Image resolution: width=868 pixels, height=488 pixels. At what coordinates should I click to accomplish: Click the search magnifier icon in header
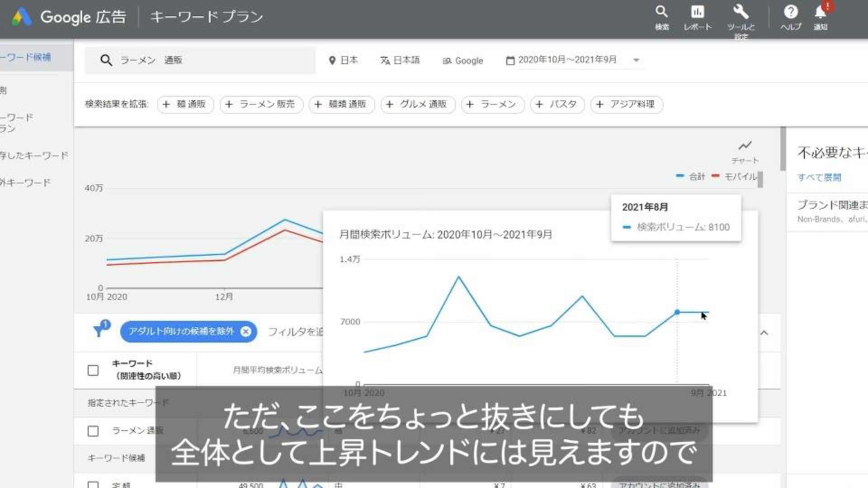tap(661, 13)
